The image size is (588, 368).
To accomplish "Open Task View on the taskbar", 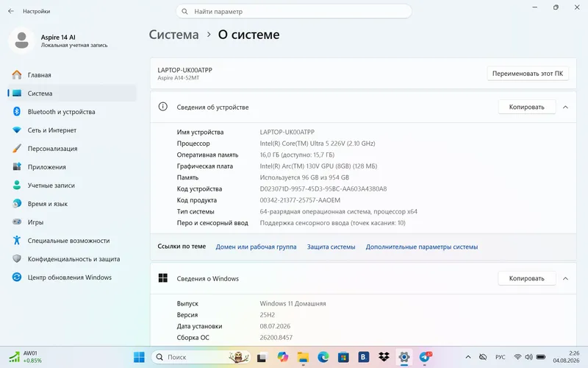I will [262, 357].
